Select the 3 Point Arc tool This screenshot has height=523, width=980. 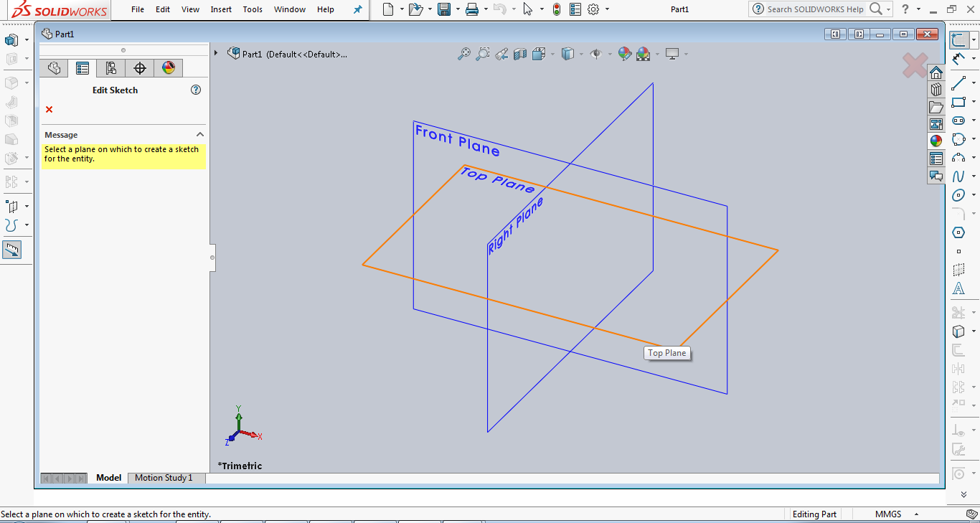tap(958, 158)
